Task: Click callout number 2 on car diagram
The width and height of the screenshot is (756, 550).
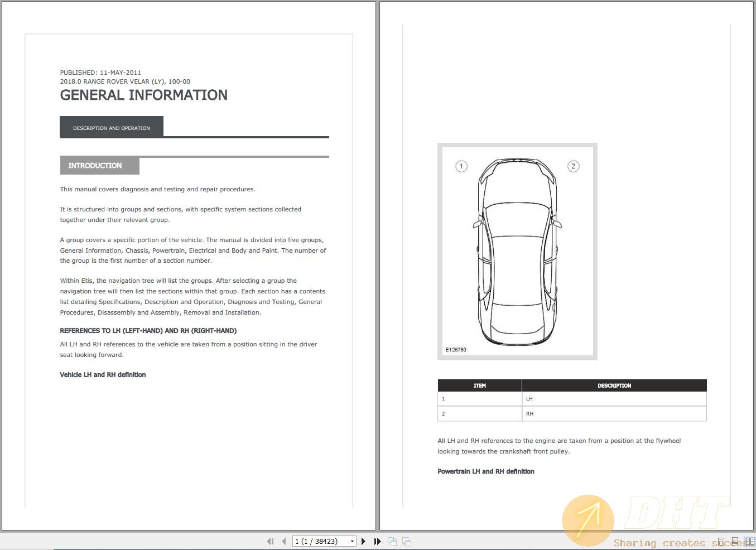Action: [x=573, y=166]
